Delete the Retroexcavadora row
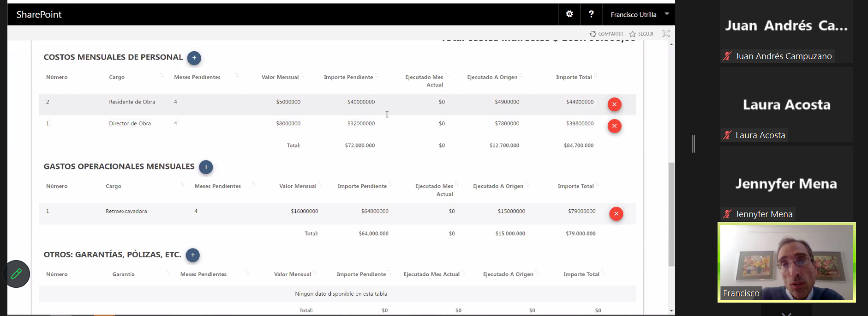868x316 pixels. 616,214
